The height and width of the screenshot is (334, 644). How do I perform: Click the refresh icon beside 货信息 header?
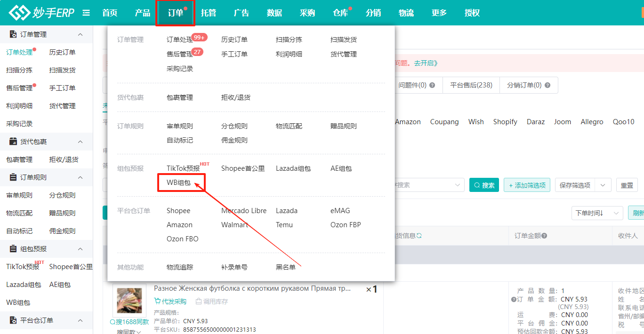[419, 236]
